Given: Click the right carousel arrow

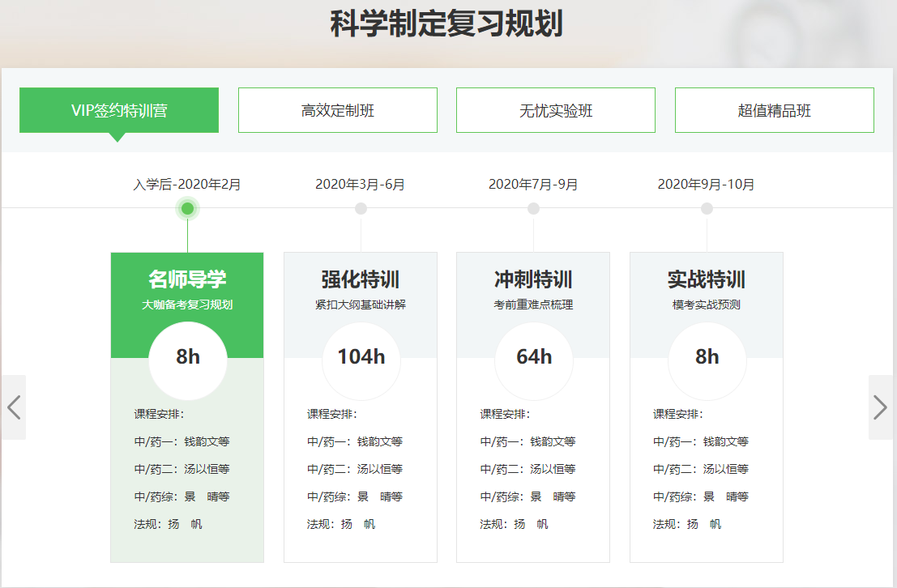Looking at the screenshot, I should [x=881, y=407].
